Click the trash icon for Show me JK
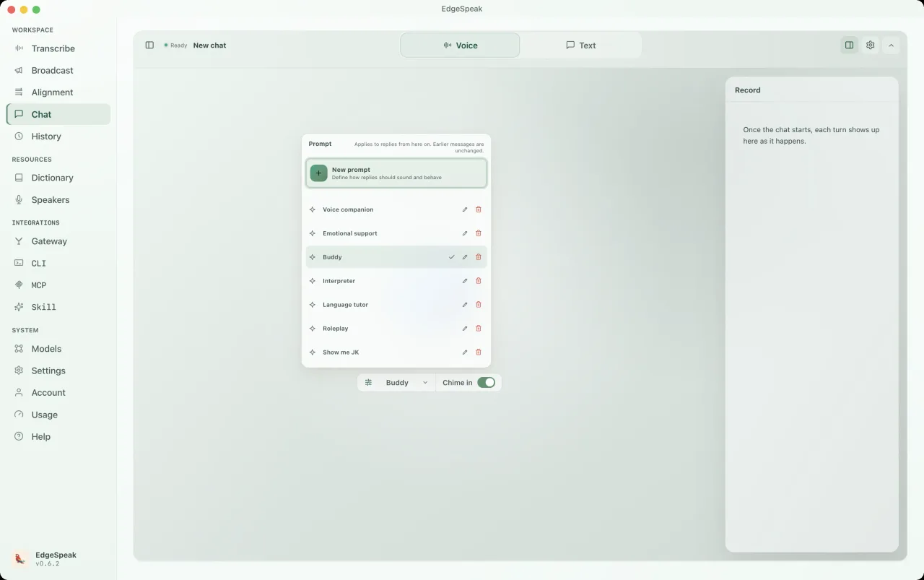This screenshot has width=924, height=580. [x=479, y=352]
